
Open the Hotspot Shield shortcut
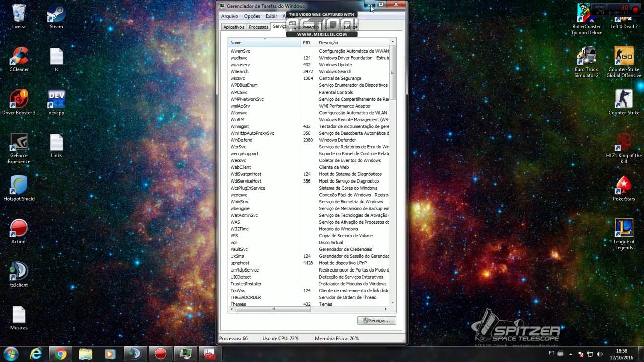pos(19,189)
